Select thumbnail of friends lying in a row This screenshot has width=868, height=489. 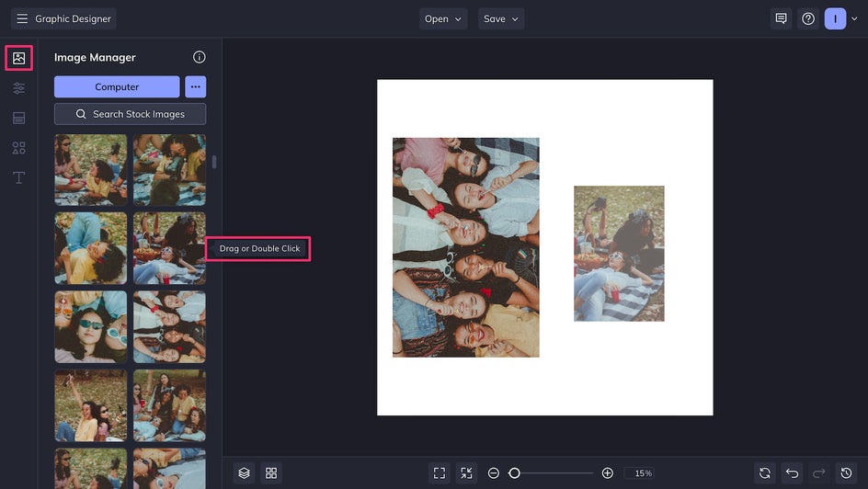point(169,327)
